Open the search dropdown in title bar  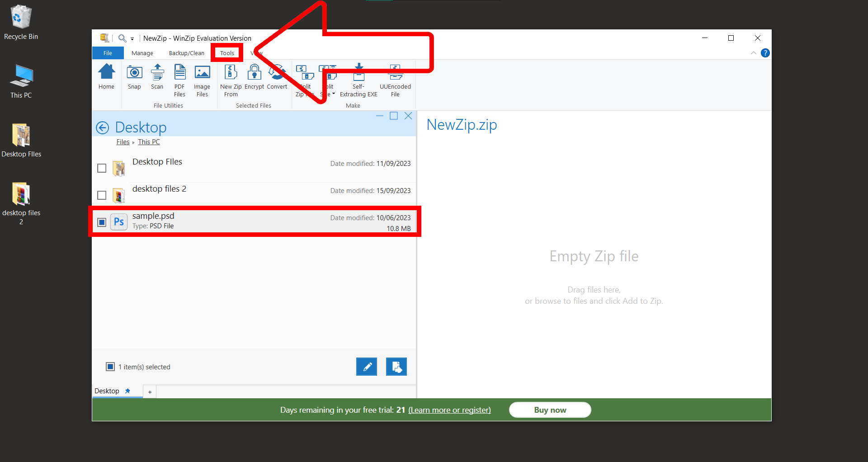tap(131, 38)
